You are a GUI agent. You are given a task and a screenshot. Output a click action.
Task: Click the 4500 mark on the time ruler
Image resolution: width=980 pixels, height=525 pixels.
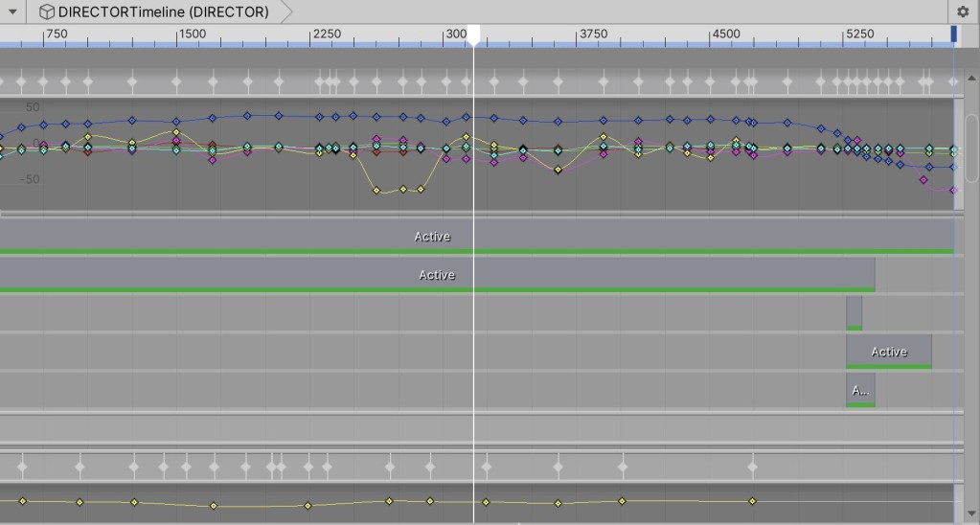712,34
